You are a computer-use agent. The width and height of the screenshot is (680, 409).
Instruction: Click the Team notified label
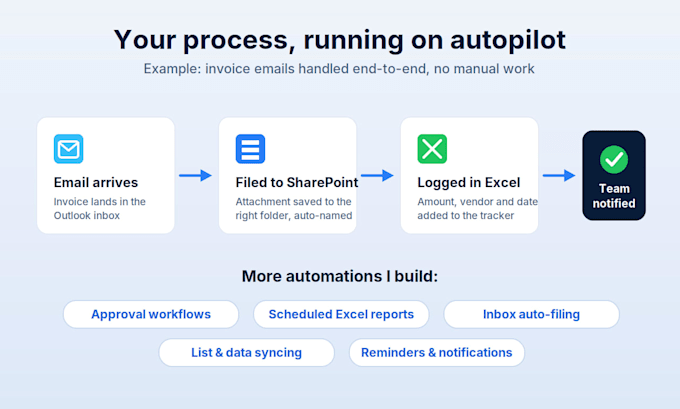tap(614, 196)
